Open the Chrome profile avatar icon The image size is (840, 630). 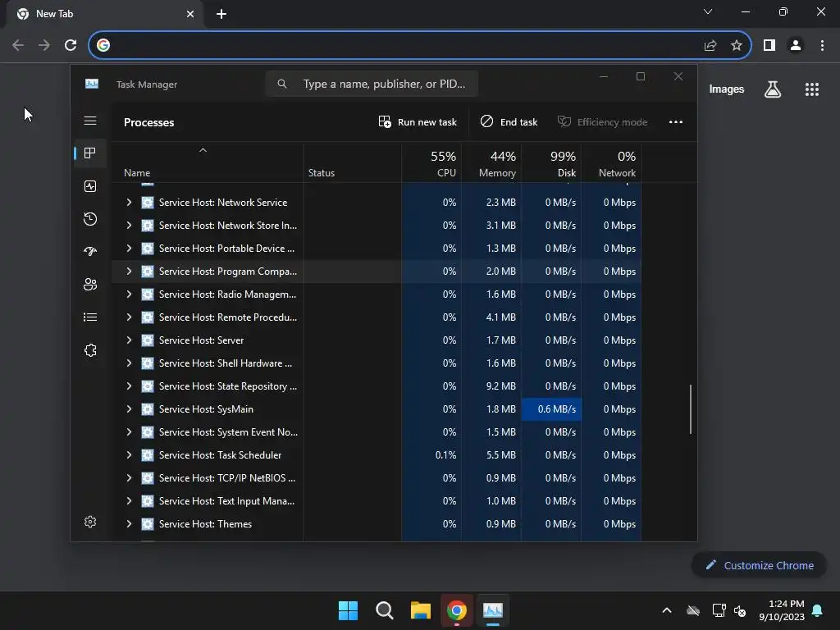(x=796, y=46)
